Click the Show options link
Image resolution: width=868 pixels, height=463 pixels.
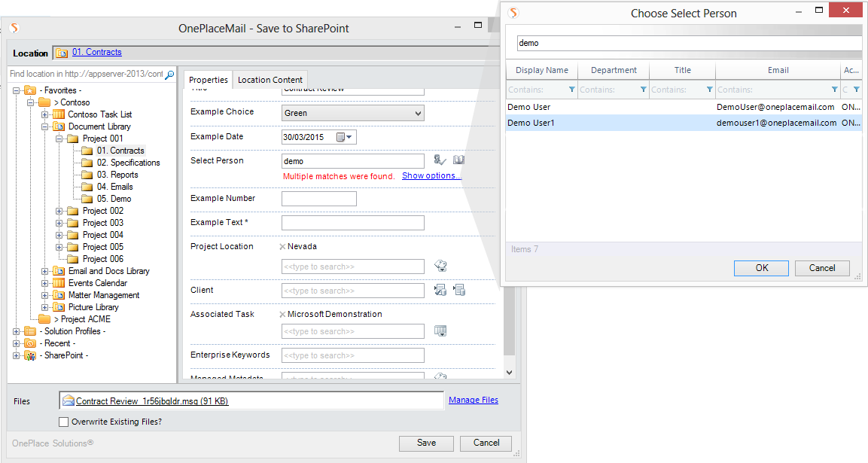(431, 176)
